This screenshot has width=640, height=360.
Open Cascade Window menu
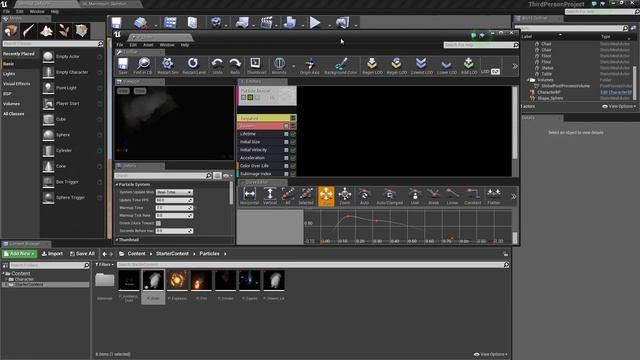[167, 45]
